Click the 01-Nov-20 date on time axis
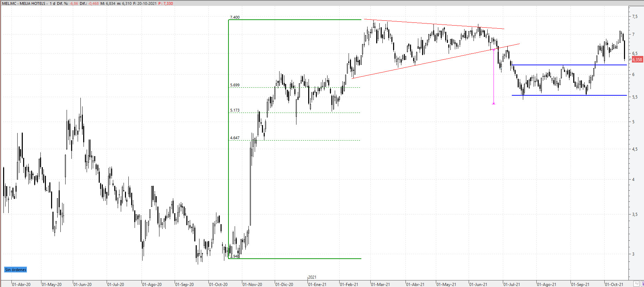Screen dimensions: 644x287 pos(252,285)
